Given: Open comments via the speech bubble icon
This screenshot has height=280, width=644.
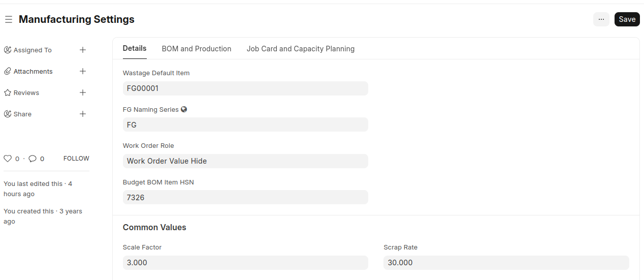Looking at the screenshot, I should (x=33, y=159).
